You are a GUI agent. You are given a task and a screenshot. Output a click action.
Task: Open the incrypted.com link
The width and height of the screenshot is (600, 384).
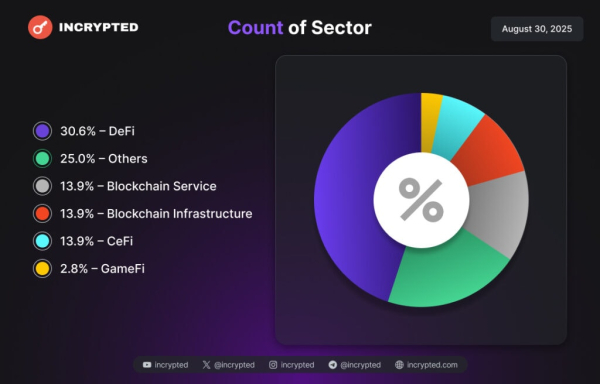point(432,365)
